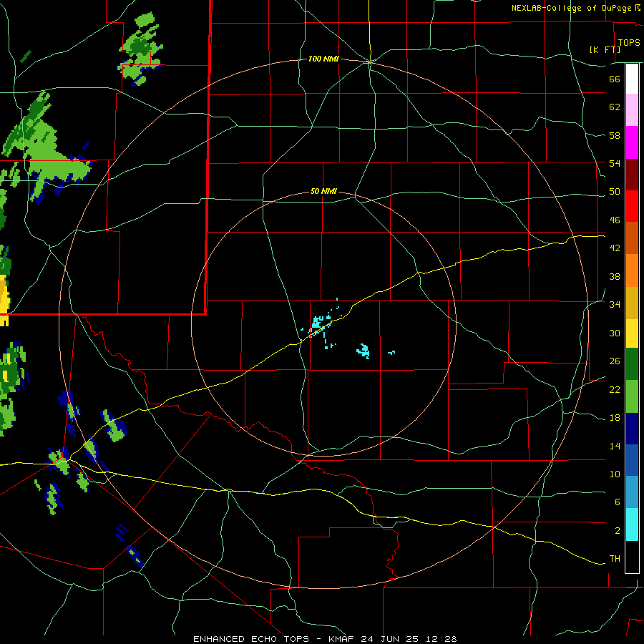Screen dimensions: 644x644
Task: Click the "100 NMI" range ring label
Action: pos(323,59)
